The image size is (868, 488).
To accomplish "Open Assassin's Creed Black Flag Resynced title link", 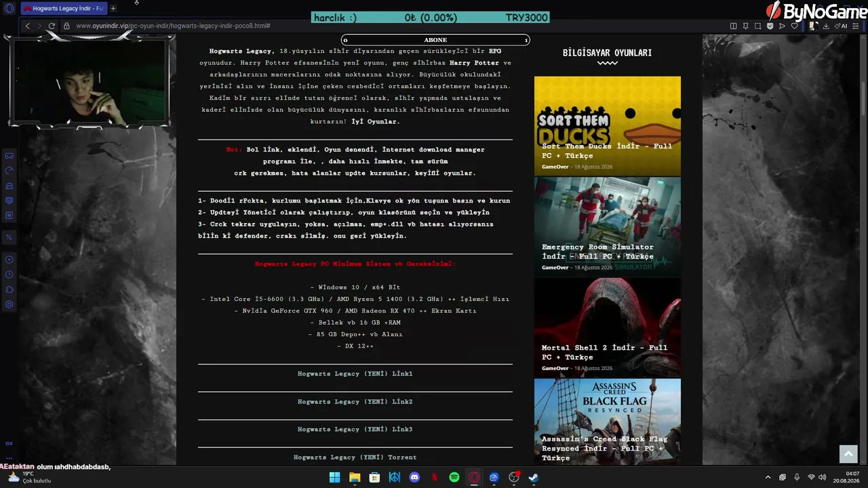I will (604, 448).
